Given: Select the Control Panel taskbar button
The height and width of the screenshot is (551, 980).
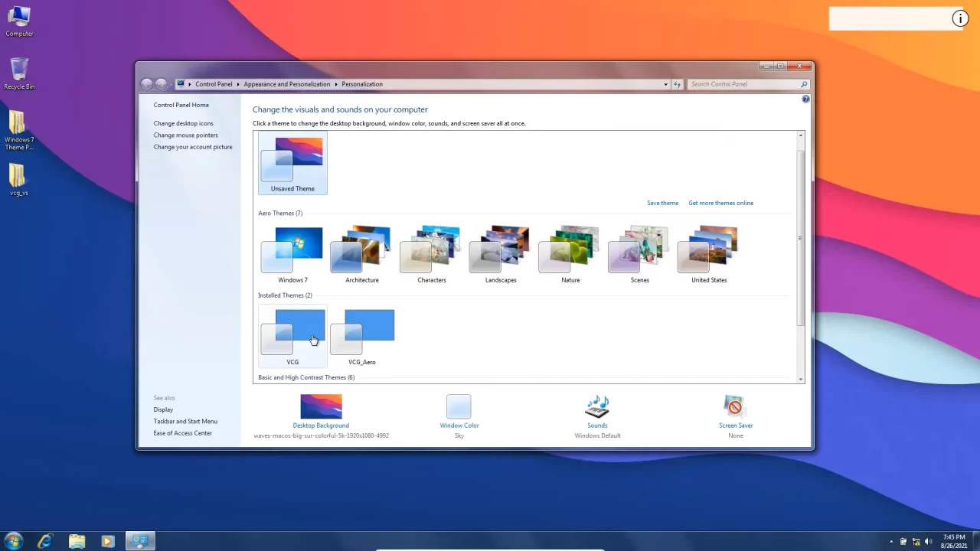Looking at the screenshot, I should 140,541.
